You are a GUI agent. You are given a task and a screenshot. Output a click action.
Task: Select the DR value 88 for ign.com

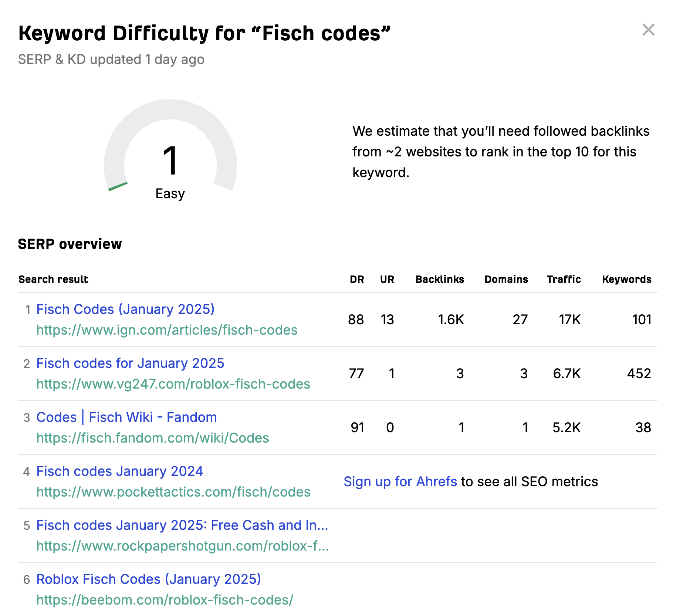coord(356,319)
